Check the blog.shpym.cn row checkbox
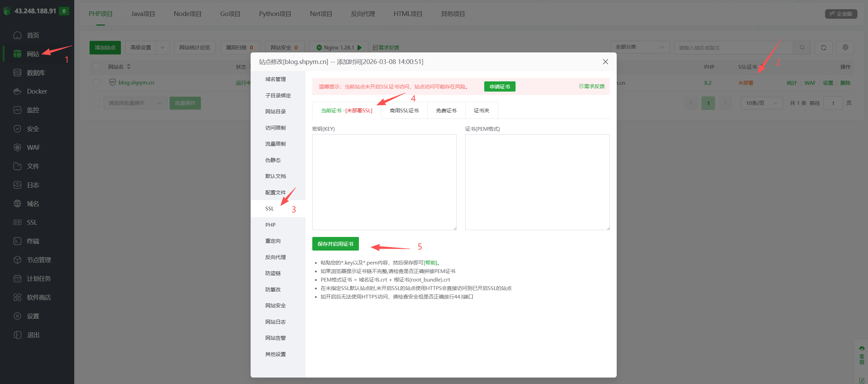Image resolution: width=868 pixels, height=384 pixels. [96, 83]
